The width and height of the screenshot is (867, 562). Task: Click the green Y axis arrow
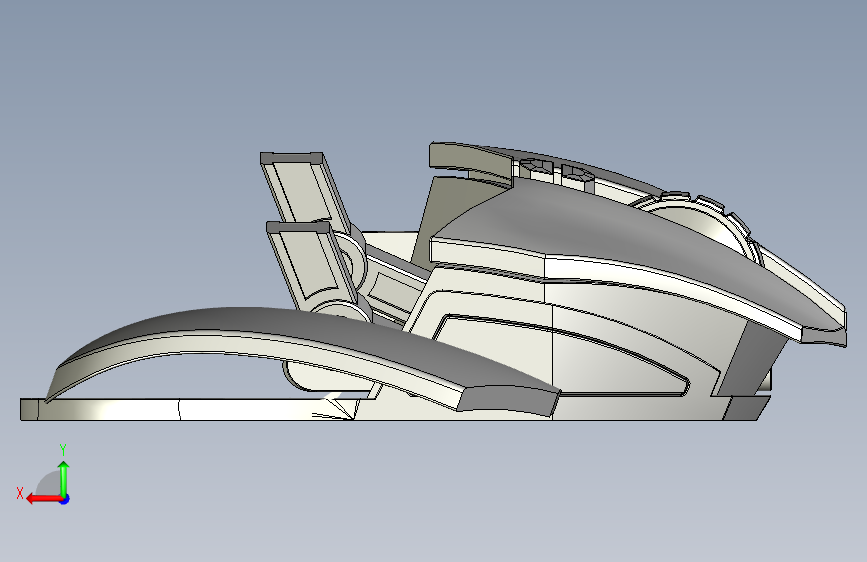tap(64, 478)
